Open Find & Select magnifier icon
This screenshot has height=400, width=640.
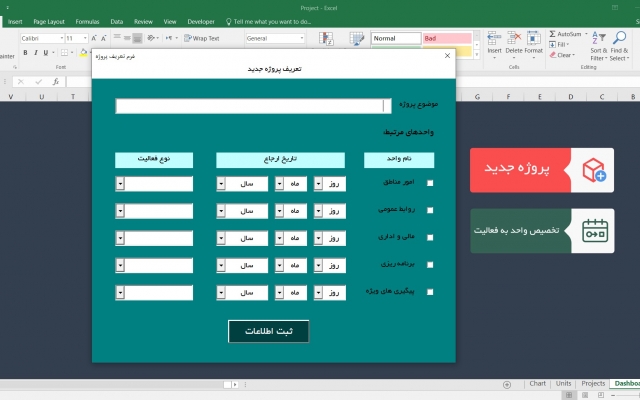coord(619,38)
